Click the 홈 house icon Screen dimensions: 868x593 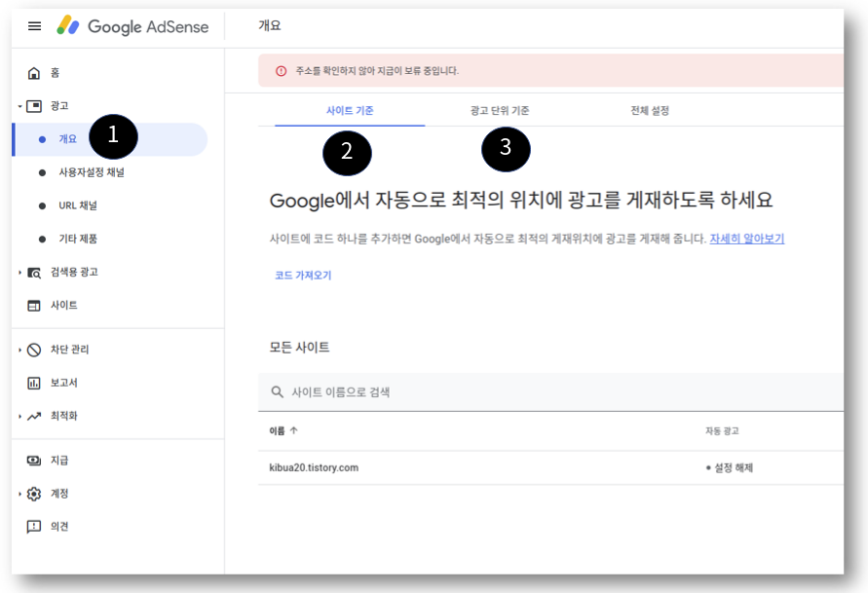tap(34, 72)
